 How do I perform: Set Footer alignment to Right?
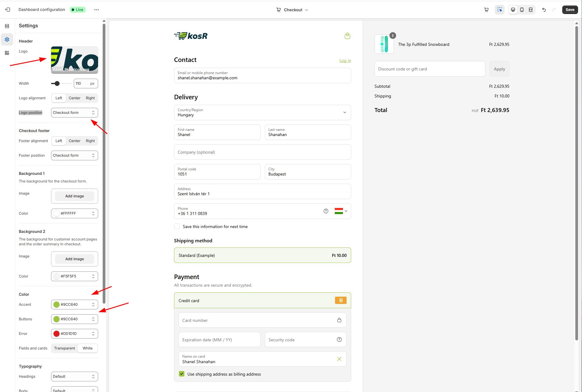90,141
